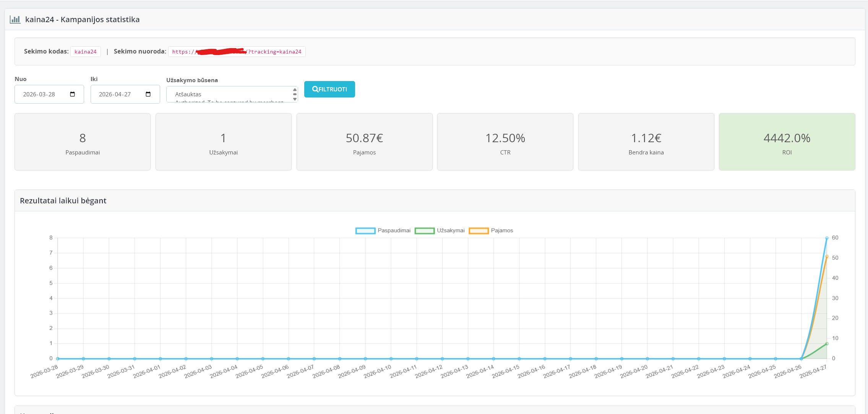The image size is (868, 414).
Task: Click the bar chart icon beside kaina24 title
Action: point(15,19)
